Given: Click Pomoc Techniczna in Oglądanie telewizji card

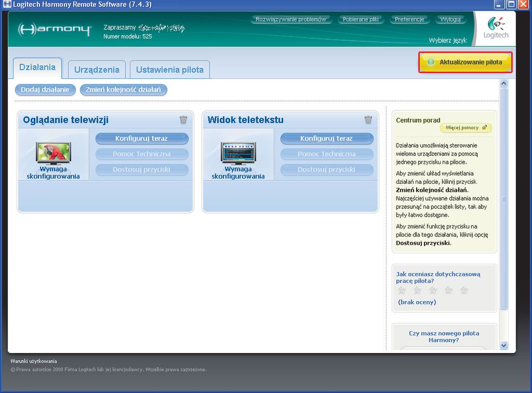Looking at the screenshot, I should coord(142,154).
